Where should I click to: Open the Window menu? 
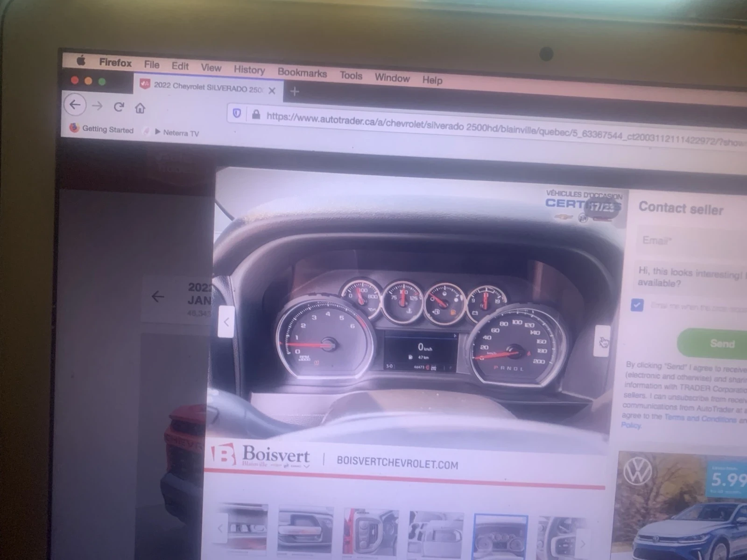point(392,78)
